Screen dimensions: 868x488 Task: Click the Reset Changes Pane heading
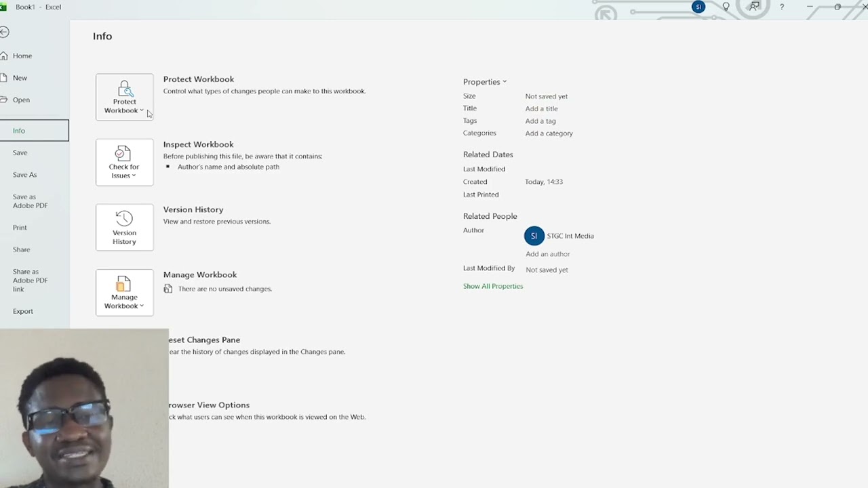pyautogui.click(x=204, y=340)
